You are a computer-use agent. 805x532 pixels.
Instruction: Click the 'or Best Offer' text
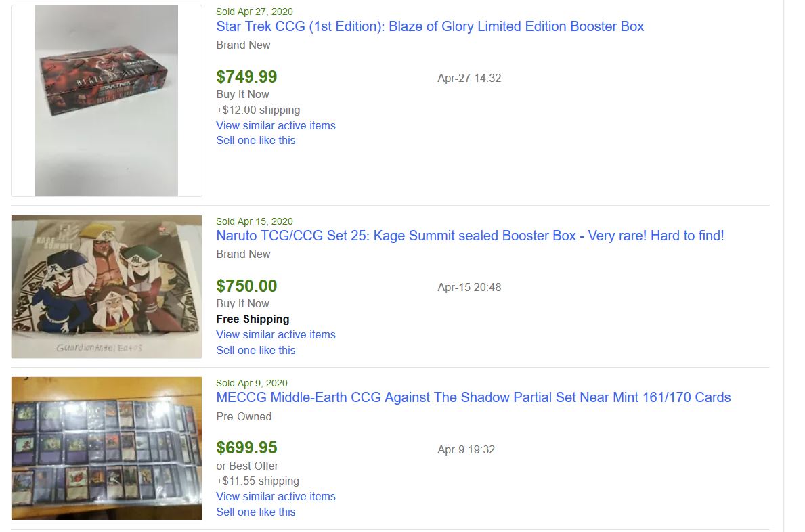247,466
